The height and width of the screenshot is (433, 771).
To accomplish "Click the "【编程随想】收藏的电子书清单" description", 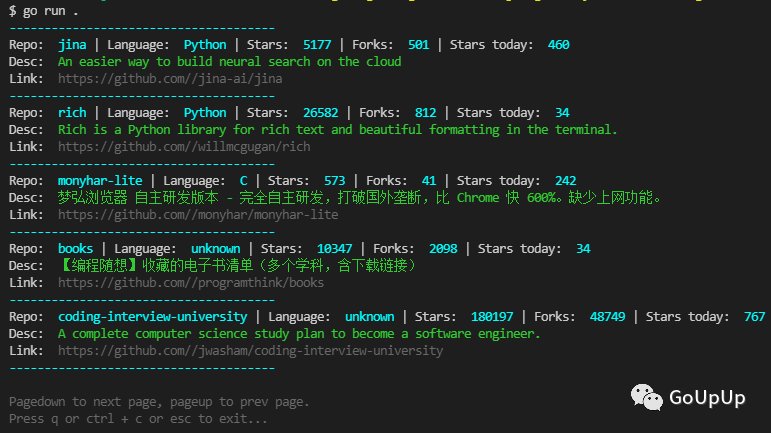I will pos(237,265).
